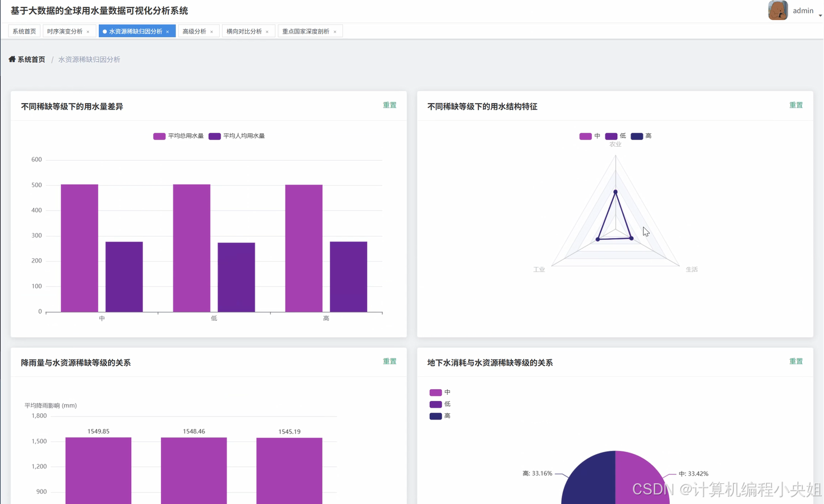This screenshot has width=824, height=504.
Task: Click the 平均人均用水量 bar for 低
Action: [237, 277]
